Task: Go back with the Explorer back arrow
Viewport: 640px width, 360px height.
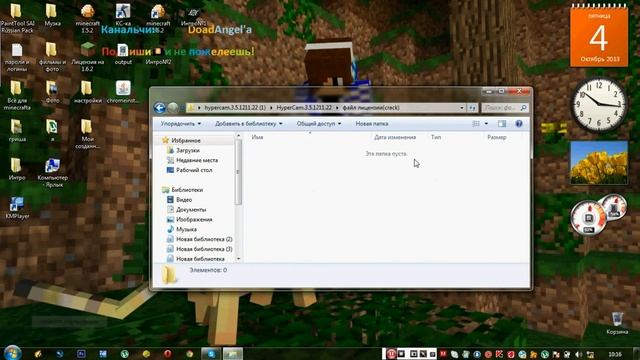Action: (160, 108)
